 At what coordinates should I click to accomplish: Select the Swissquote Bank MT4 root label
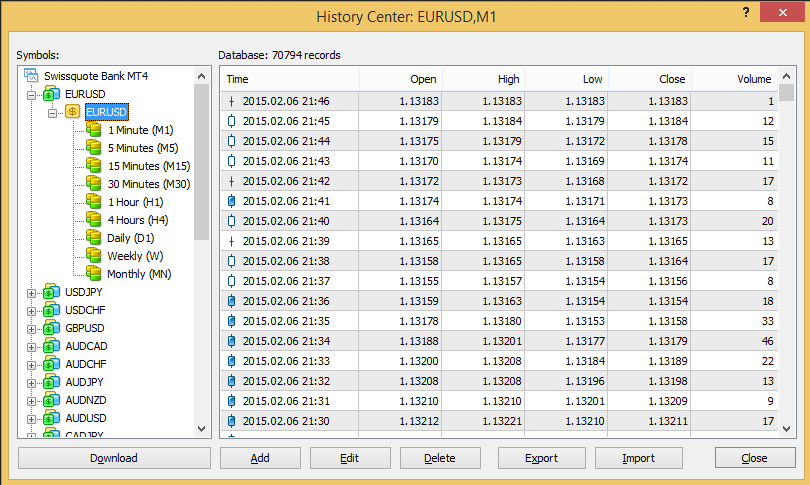point(96,76)
